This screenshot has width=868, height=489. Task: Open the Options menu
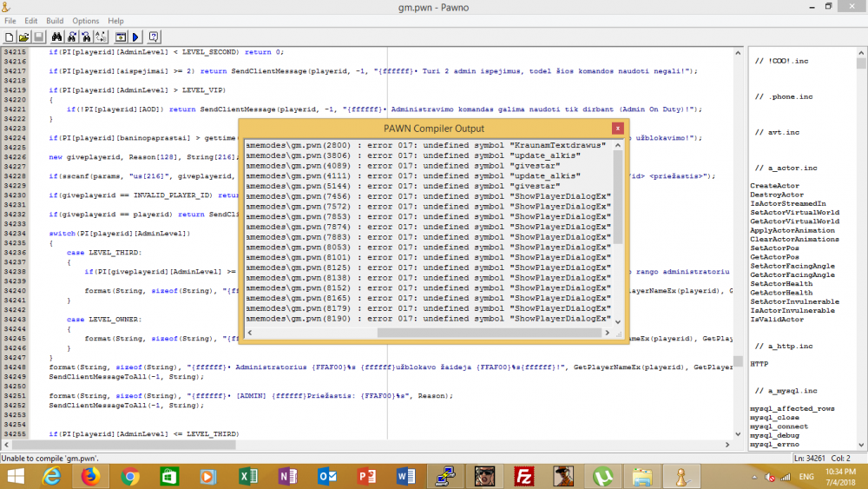point(86,21)
